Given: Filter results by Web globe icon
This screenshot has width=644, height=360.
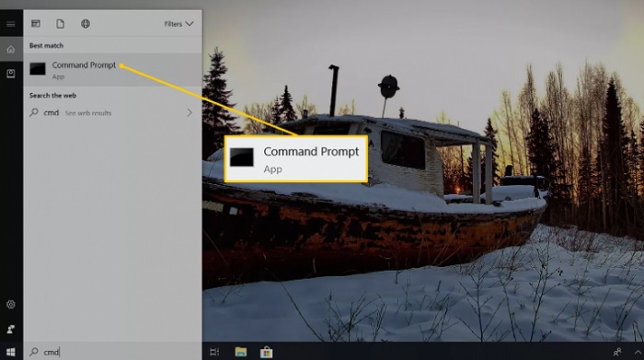Looking at the screenshot, I should [86, 24].
